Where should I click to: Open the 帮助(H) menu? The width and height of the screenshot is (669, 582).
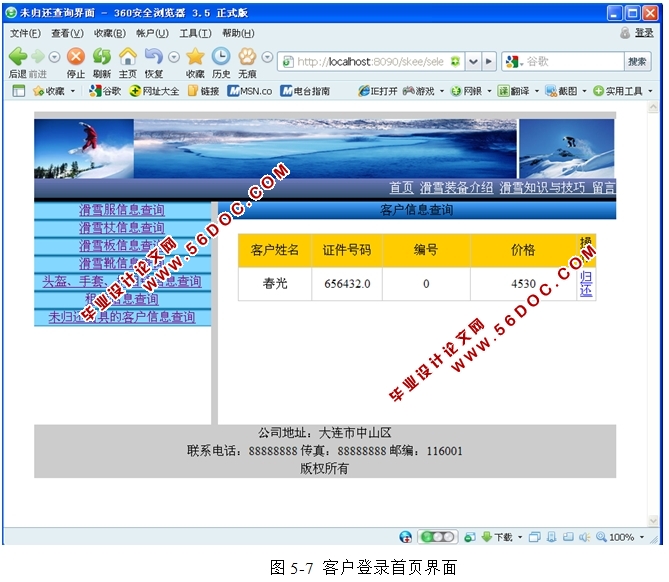coord(238,33)
